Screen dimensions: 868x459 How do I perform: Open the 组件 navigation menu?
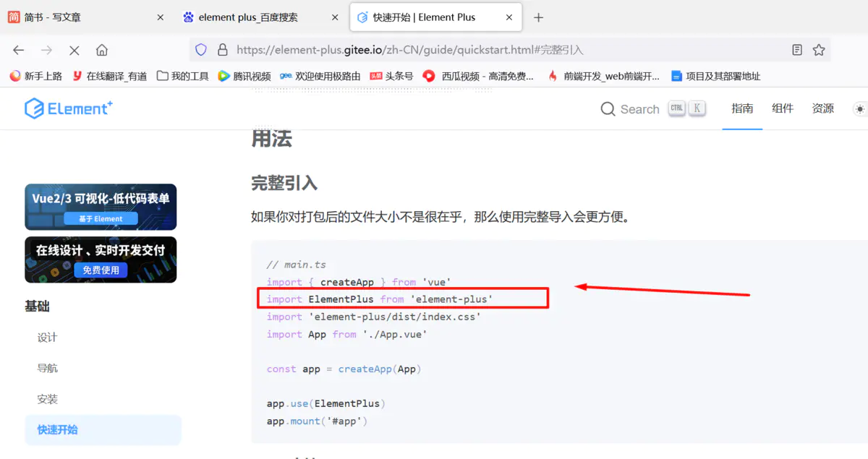(783, 108)
